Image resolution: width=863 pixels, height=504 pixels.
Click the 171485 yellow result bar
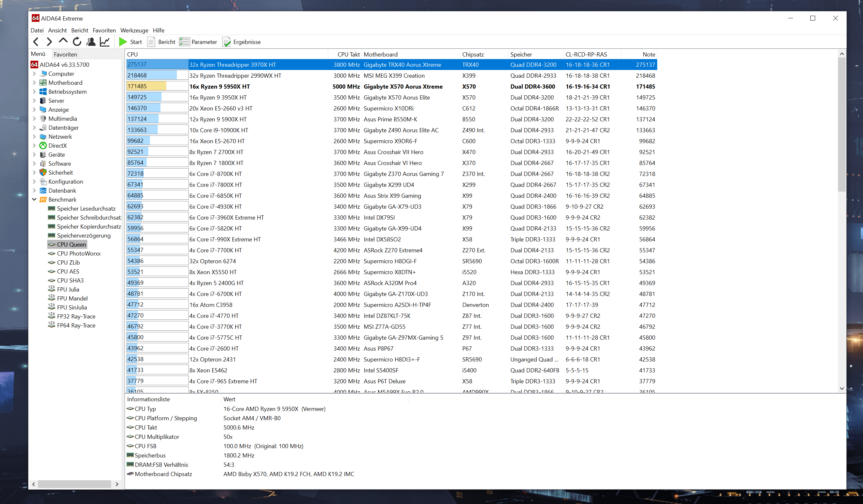coord(157,86)
